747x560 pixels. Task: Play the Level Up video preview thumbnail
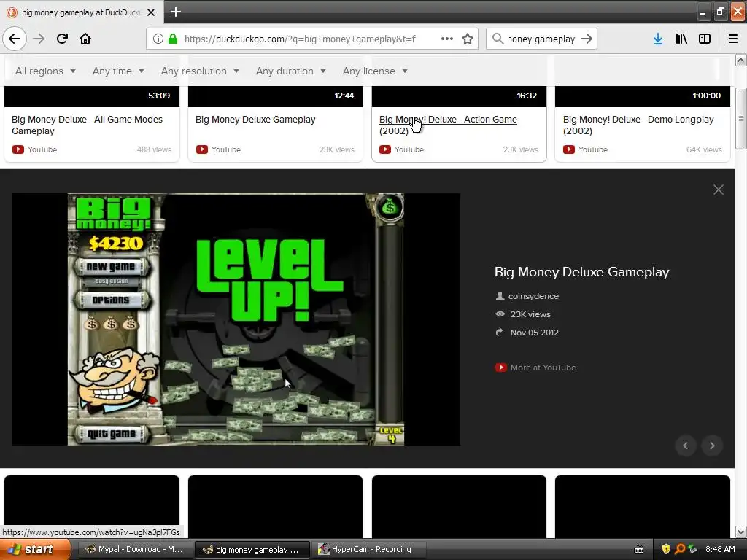click(x=236, y=319)
